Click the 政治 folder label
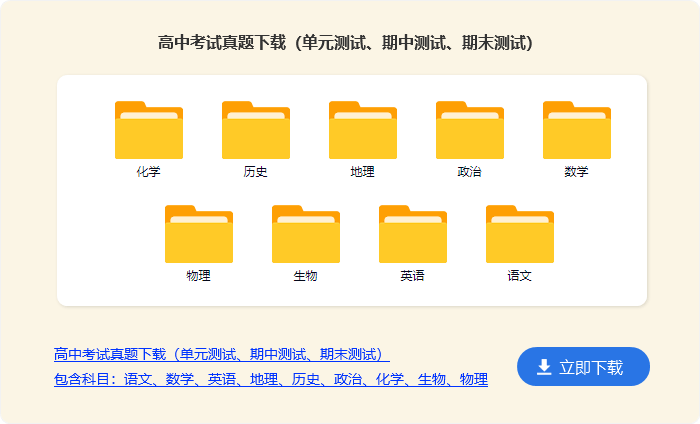Image resolution: width=700 pixels, height=424 pixels. coord(470,171)
